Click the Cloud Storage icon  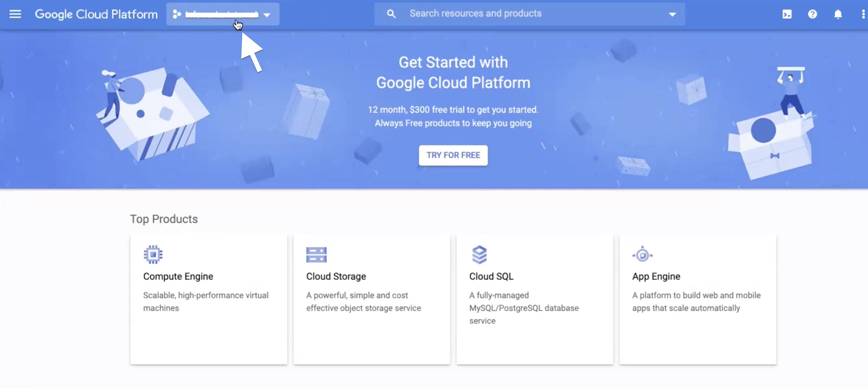pyautogui.click(x=317, y=255)
